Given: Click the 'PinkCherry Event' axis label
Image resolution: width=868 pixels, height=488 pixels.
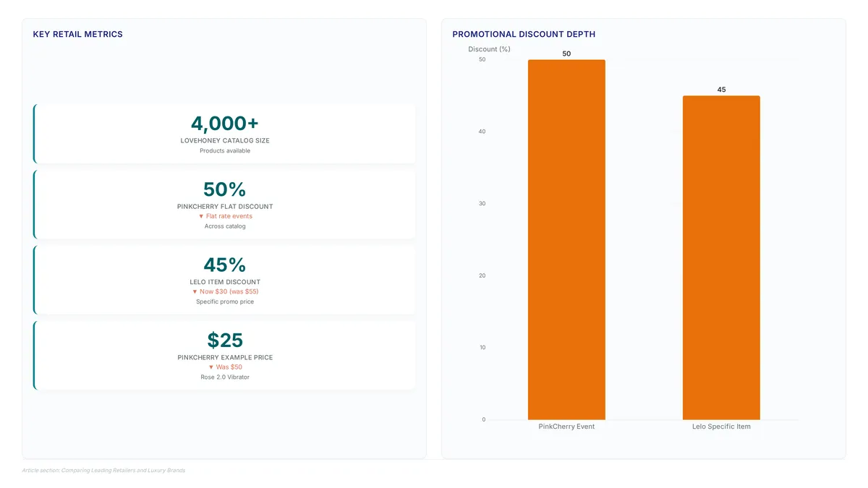Looking at the screenshot, I should pyautogui.click(x=566, y=427).
